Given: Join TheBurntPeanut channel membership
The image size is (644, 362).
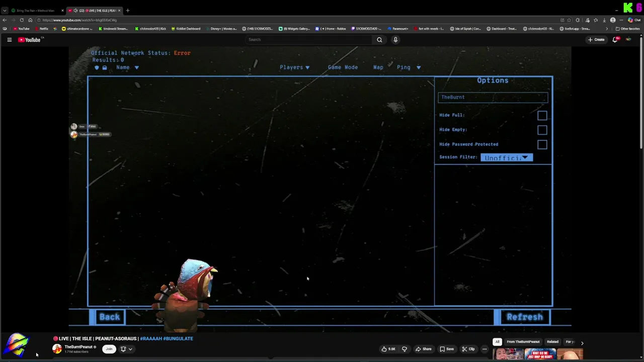Looking at the screenshot, I should click(x=109, y=349).
